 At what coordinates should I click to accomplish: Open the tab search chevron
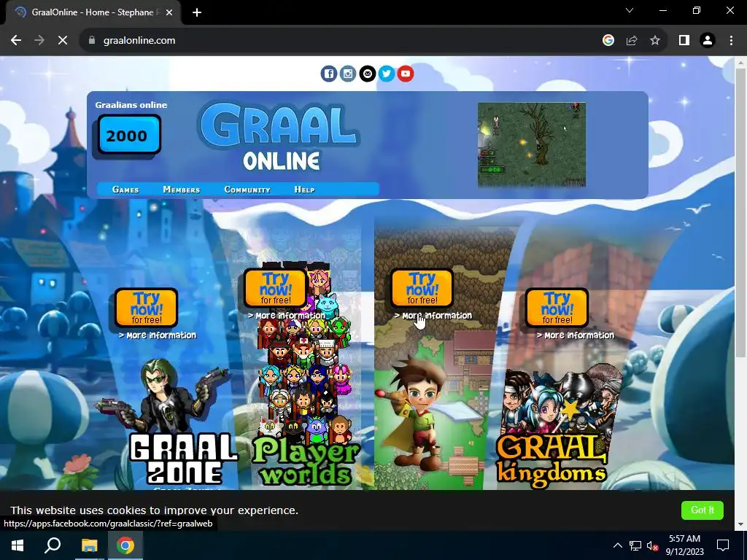coord(630,10)
